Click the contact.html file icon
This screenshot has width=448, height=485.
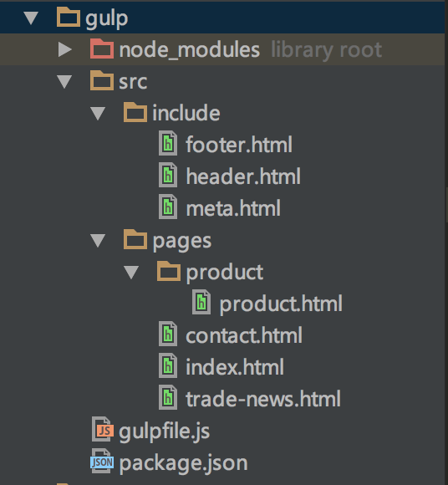click(x=168, y=334)
